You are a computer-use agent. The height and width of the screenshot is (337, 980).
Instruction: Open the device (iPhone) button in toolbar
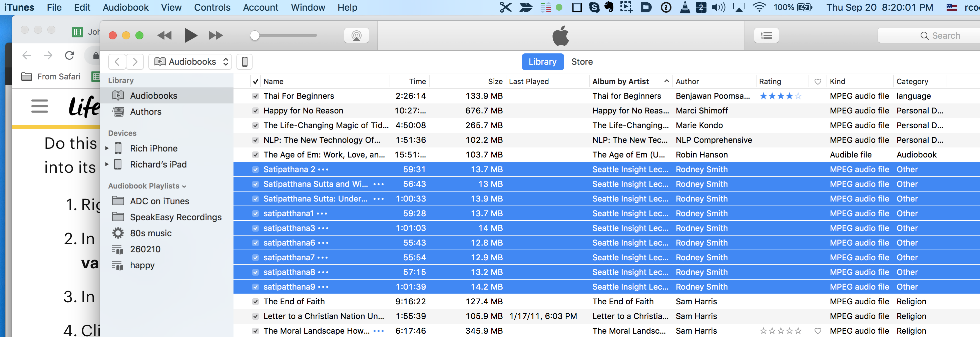[x=244, y=62]
